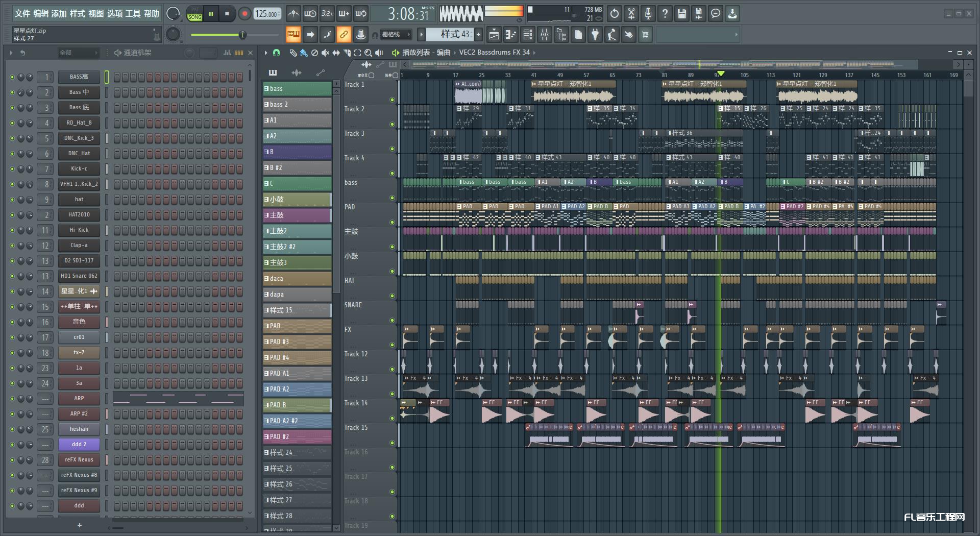Click the save project floppy icon
Screen dimensions: 980x536
click(x=682, y=14)
